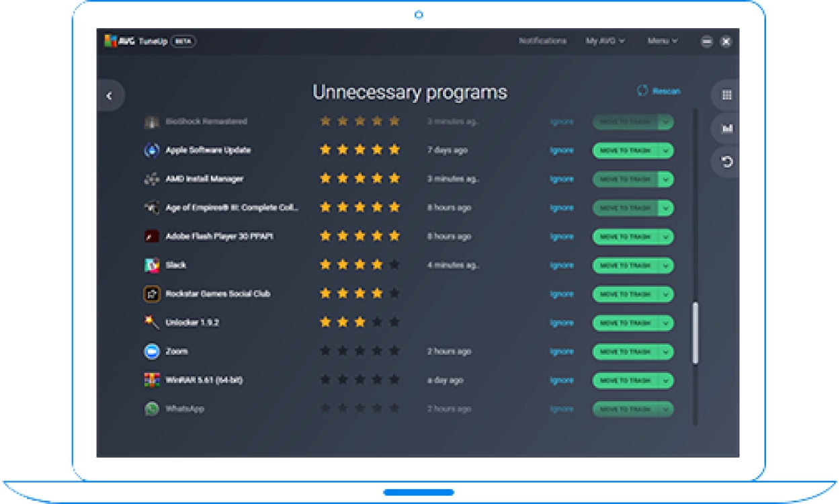
Task: Click the vertical scrollbar thumb
Action: point(696,333)
